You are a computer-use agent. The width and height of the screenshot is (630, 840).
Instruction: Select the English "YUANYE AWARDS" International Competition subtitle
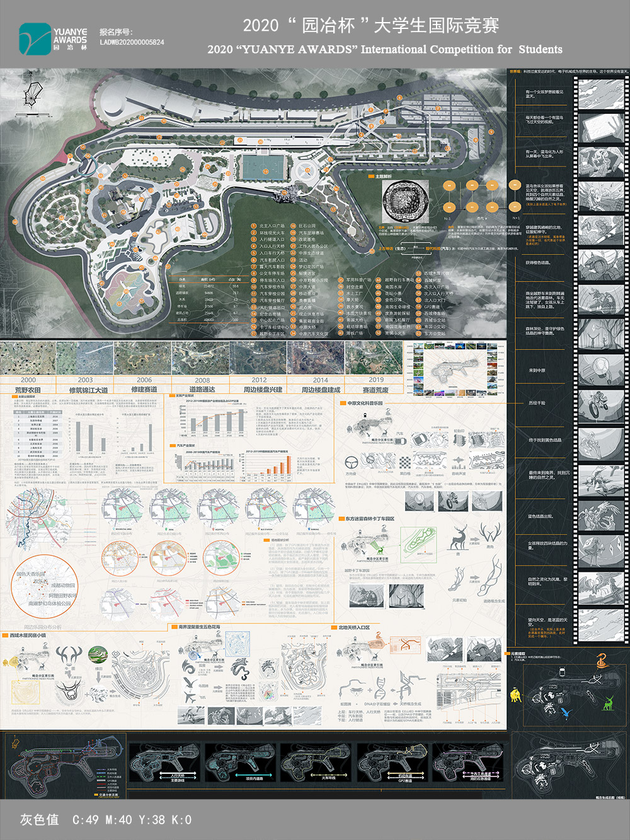[x=385, y=49]
